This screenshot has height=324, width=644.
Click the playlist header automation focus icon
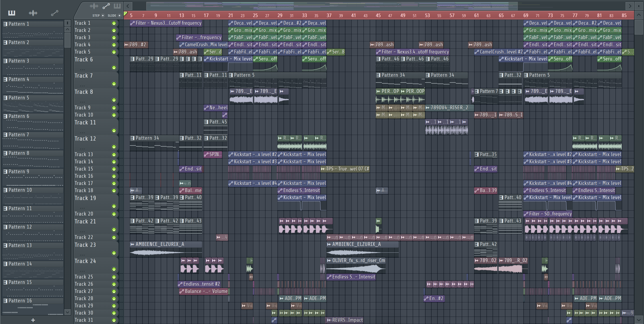click(x=106, y=6)
